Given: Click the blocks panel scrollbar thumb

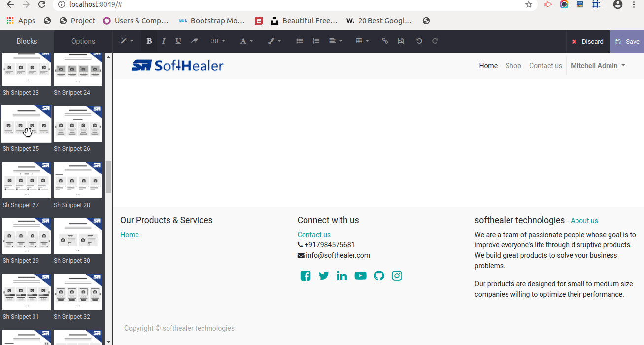Looking at the screenshot, I should [x=108, y=177].
